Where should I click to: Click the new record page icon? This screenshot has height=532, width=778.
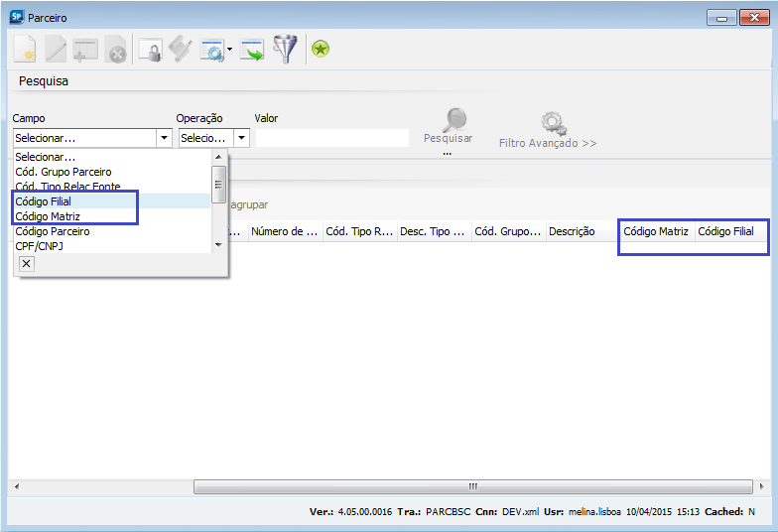click(25, 50)
